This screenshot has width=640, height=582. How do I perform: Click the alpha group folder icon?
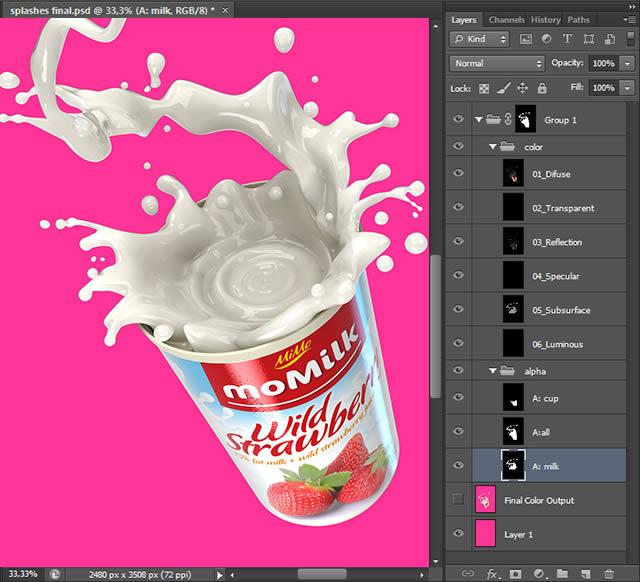click(x=507, y=371)
